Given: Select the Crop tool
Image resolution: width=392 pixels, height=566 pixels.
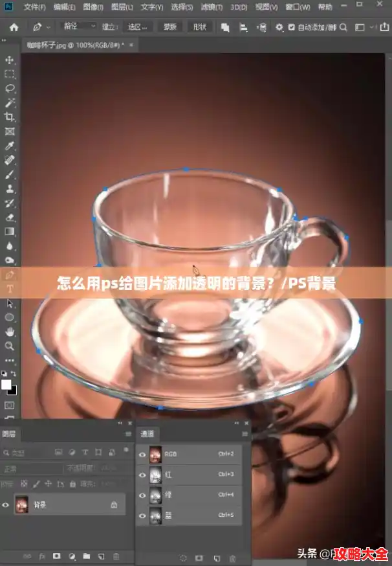Looking at the screenshot, I should pos(10,117).
